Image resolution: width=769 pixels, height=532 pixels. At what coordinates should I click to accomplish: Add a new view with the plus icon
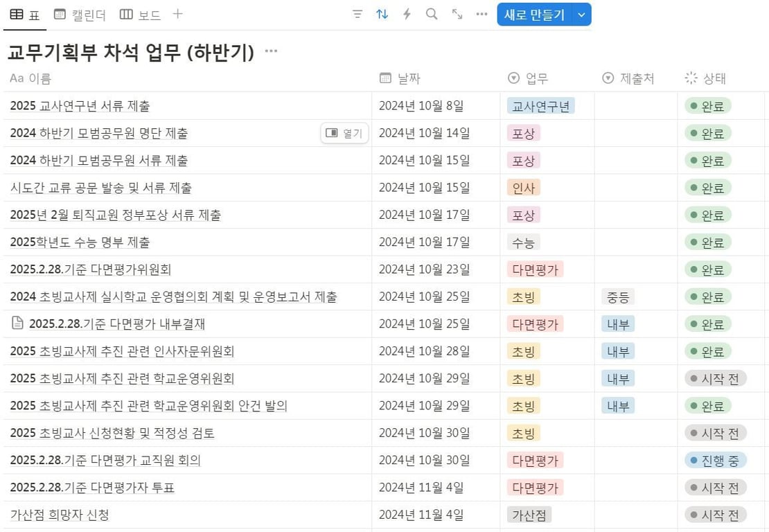tap(177, 15)
